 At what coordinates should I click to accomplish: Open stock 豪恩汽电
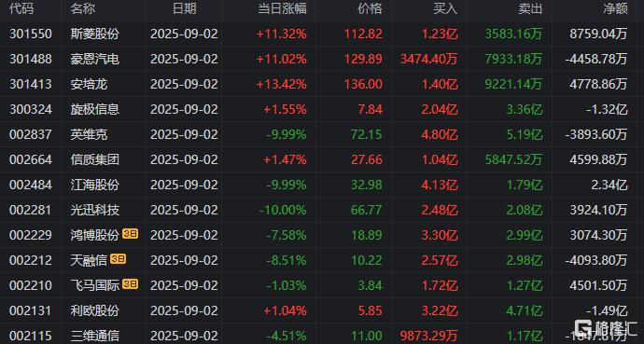click(x=95, y=59)
